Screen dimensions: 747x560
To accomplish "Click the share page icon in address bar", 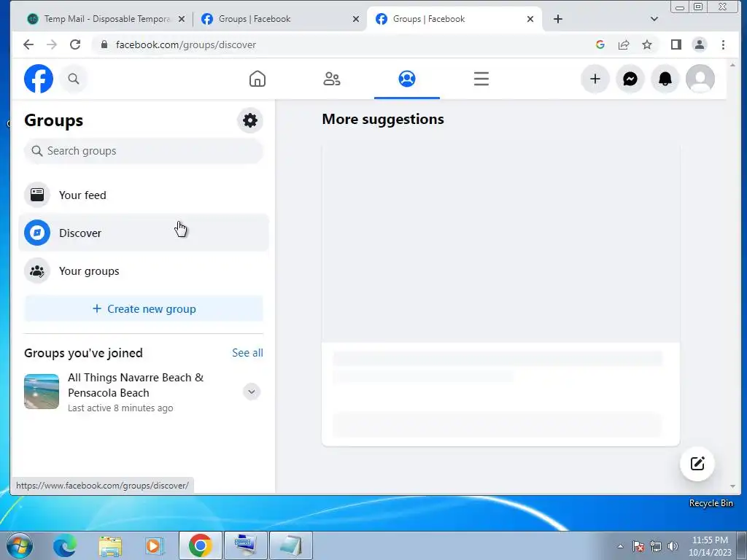I will coord(624,44).
